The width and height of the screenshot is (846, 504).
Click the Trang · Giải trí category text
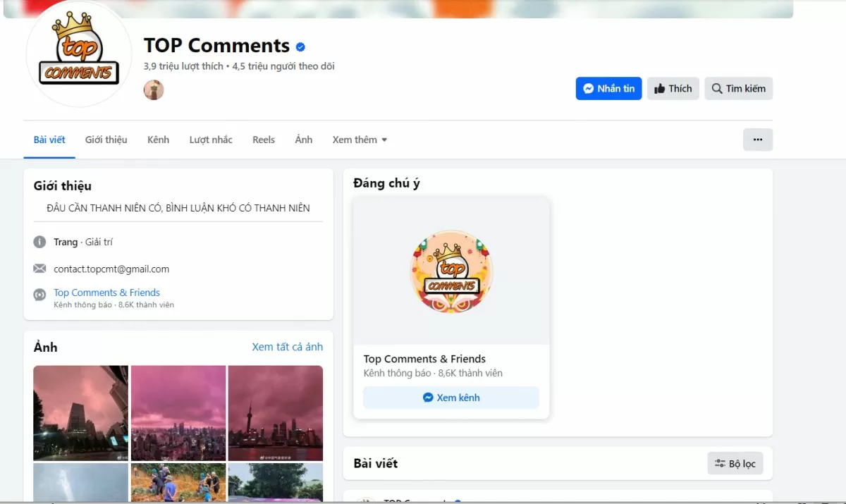coord(83,242)
